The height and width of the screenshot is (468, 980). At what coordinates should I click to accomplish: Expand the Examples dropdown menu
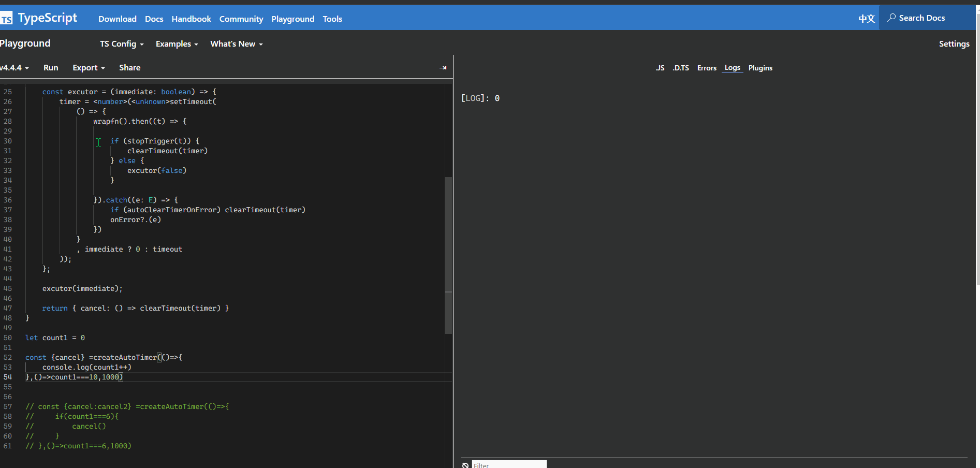click(177, 44)
